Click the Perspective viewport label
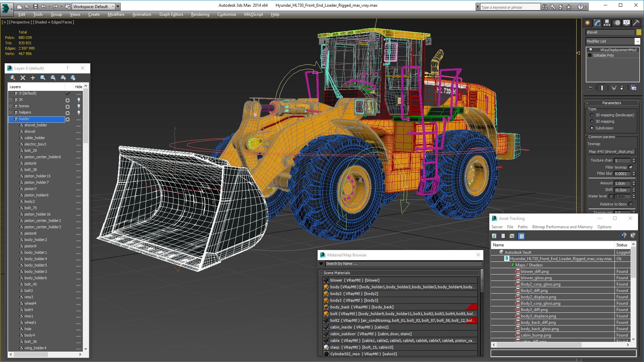644x362 pixels. point(20,22)
